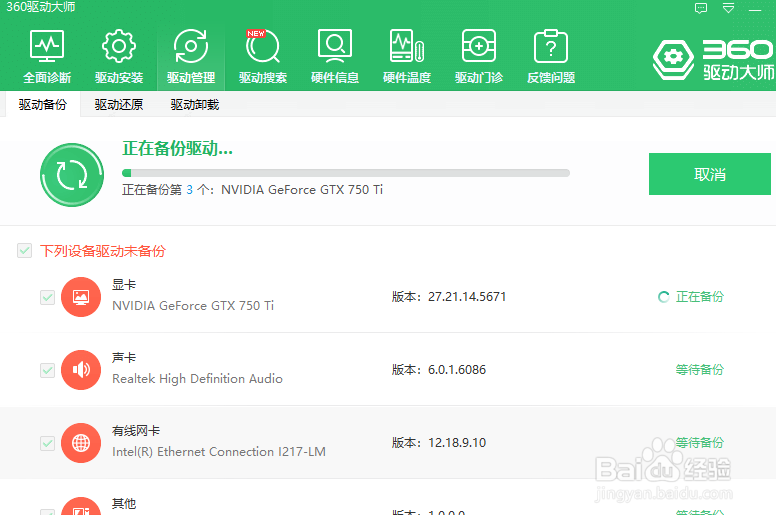
Task: Open the 驱动搜索 driver search tool
Action: (263, 57)
